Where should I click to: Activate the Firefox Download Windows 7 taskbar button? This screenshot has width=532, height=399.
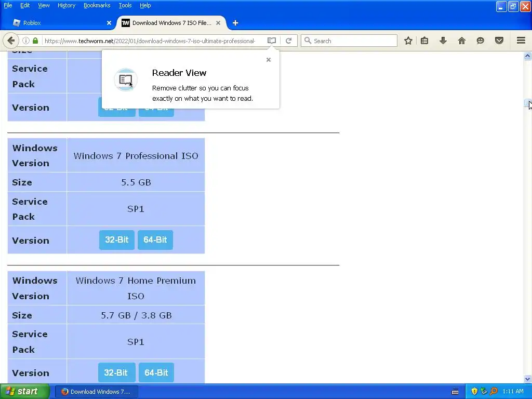pos(96,392)
